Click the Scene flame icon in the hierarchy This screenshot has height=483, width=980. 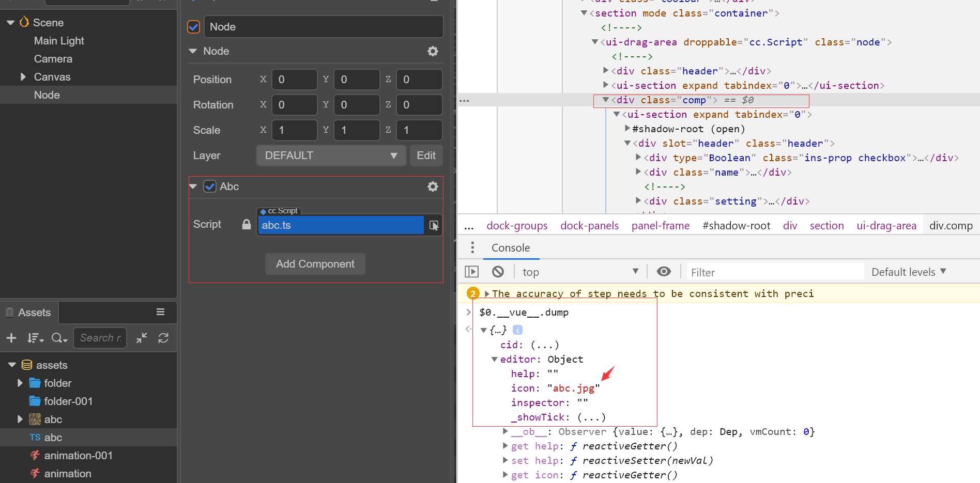(x=24, y=22)
